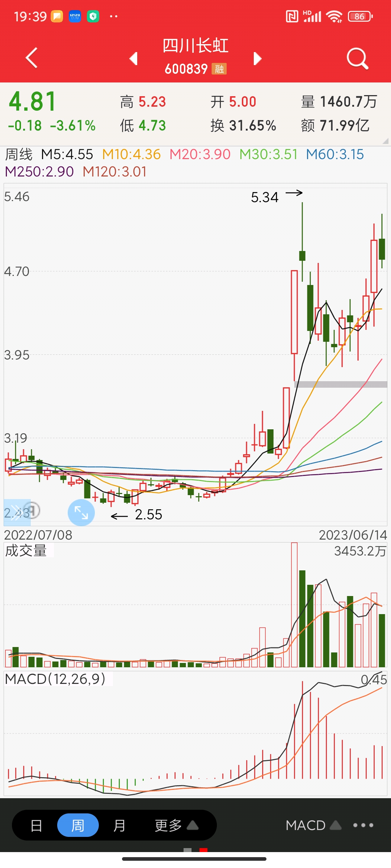This screenshot has width=391, height=868.
Task: Tap the M20:3.90 moving average label
Action: pyautogui.click(x=200, y=154)
